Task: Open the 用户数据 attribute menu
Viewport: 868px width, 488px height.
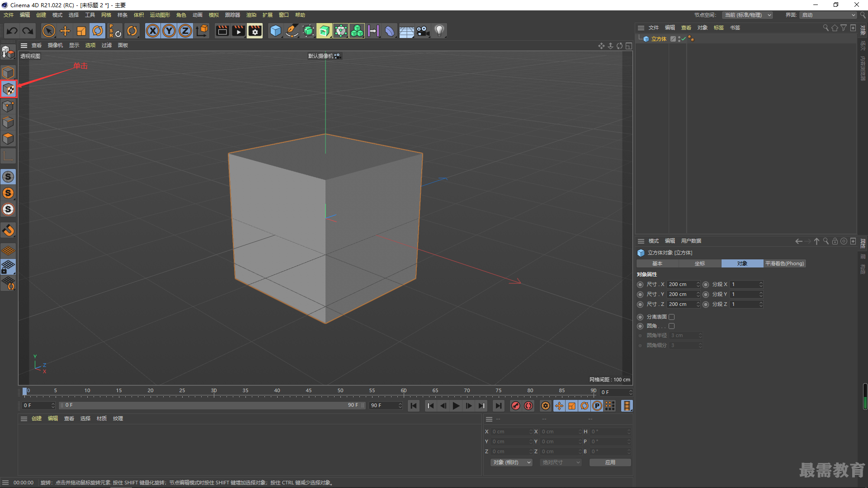Action: [691, 241]
